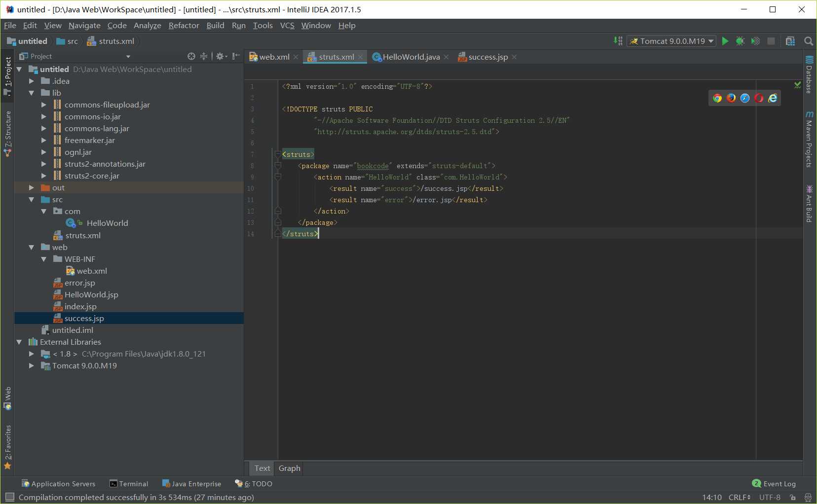817x504 pixels.
Task: Close the success.jsp editor tab
Action: click(x=514, y=57)
